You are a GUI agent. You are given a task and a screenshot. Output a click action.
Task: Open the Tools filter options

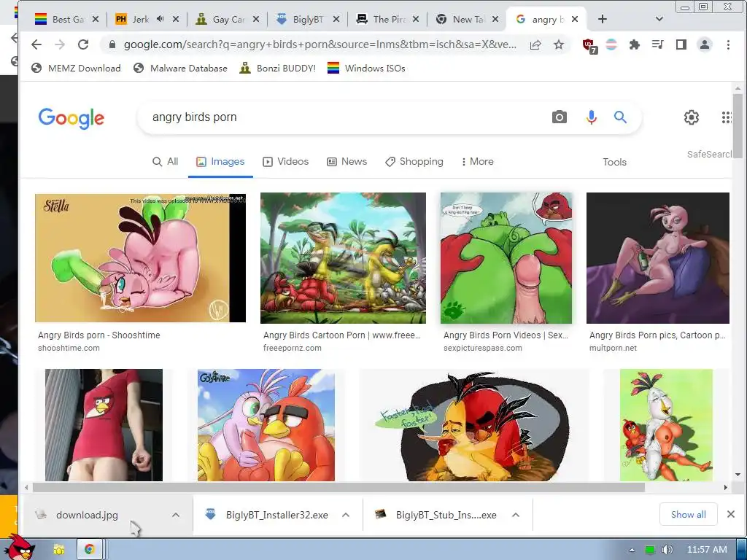click(x=614, y=162)
